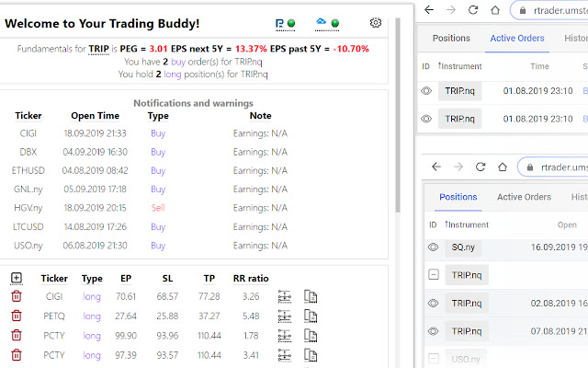
Task: Click the USO.ny instrument label in positions
Action: coord(466,359)
